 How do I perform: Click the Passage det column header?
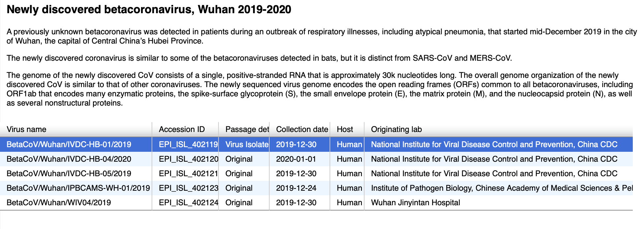tap(247, 129)
